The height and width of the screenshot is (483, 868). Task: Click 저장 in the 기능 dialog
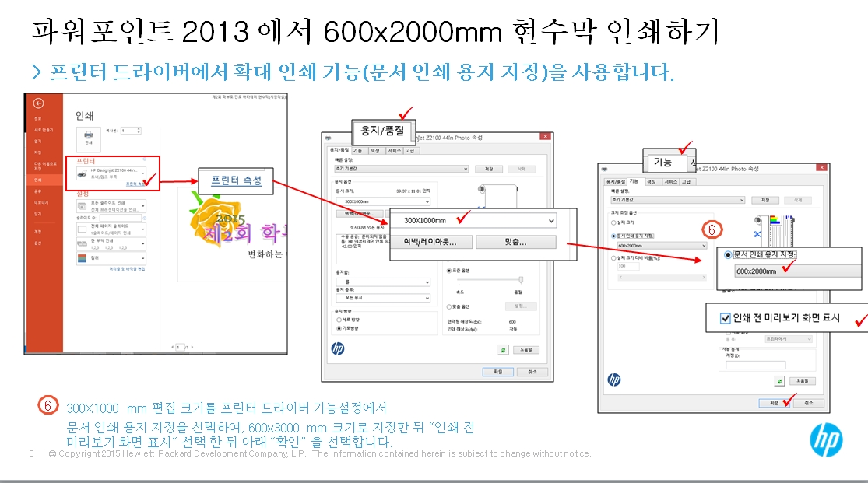point(765,200)
